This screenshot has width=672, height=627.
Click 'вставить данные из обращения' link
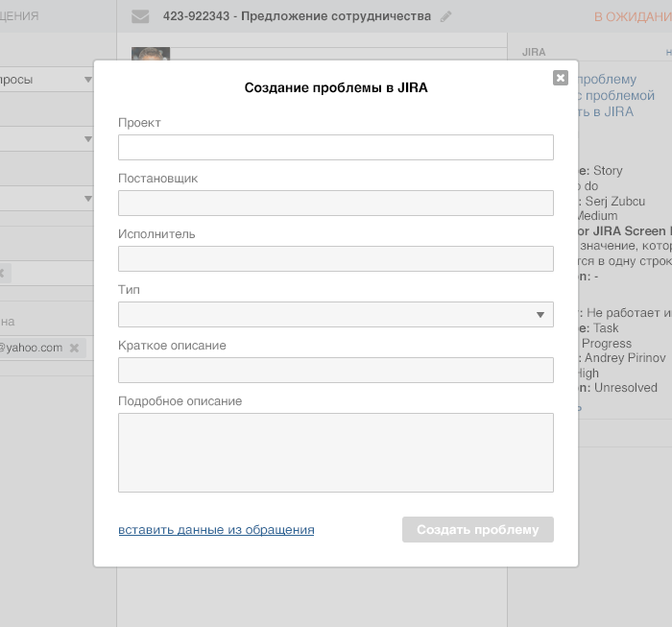[216, 530]
